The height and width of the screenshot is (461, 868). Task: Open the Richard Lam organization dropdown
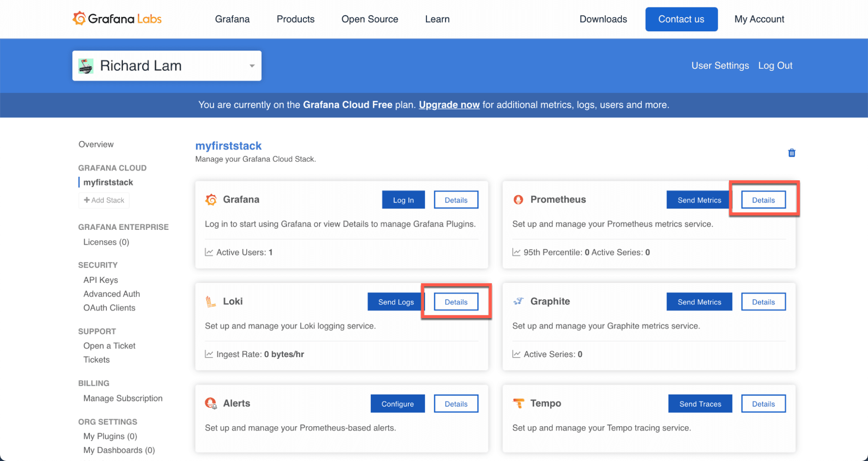pyautogui.click(x=252, y=66)
